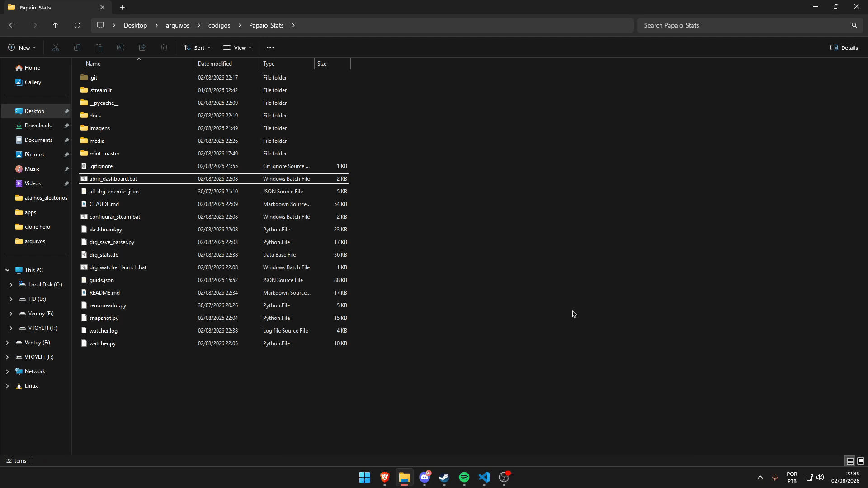Click the Share toolbar icon

pos(142,47)
